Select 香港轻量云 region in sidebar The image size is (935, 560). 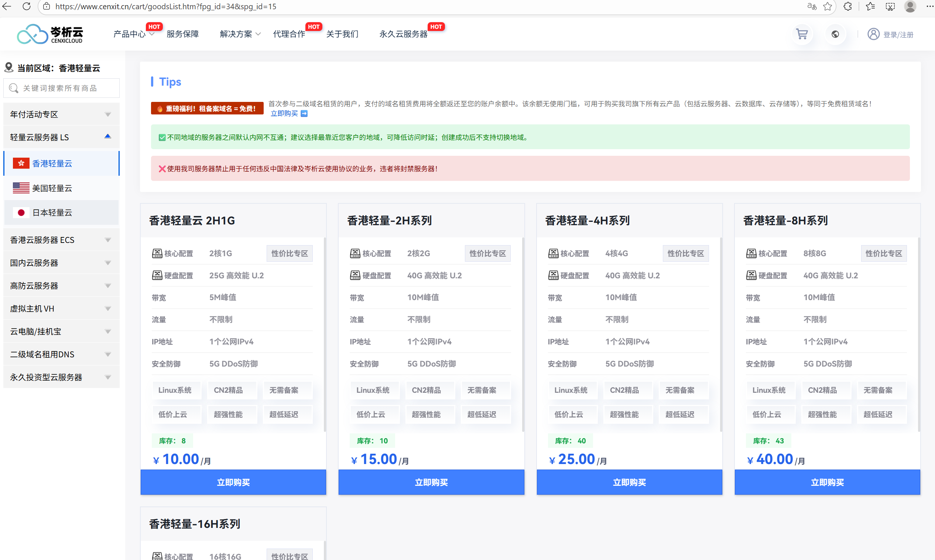pos(52,164)
